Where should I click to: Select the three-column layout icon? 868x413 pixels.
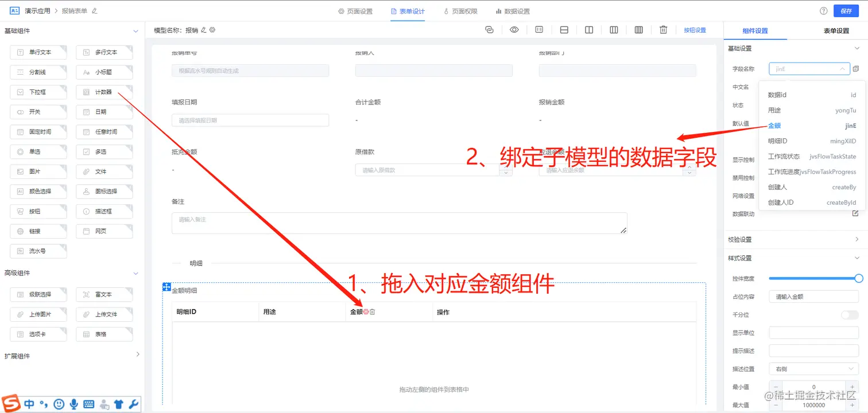pyautogui.click(x=614, y=30)
